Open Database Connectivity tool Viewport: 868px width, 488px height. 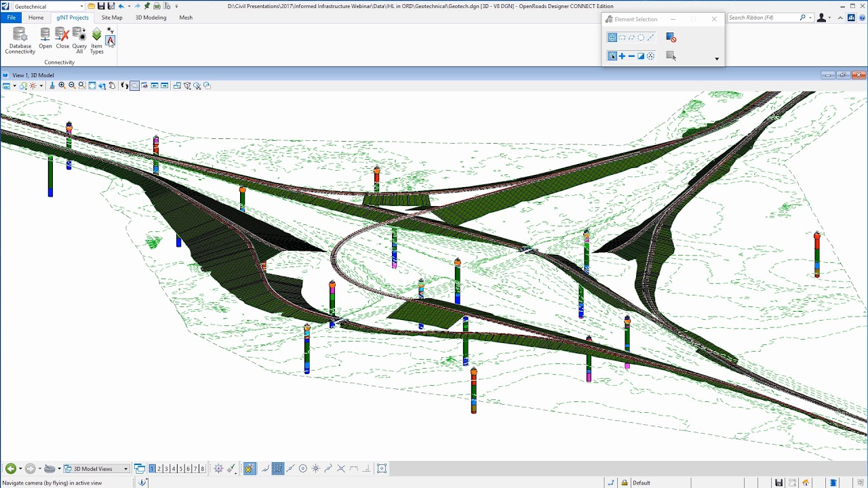coord(20,41)
